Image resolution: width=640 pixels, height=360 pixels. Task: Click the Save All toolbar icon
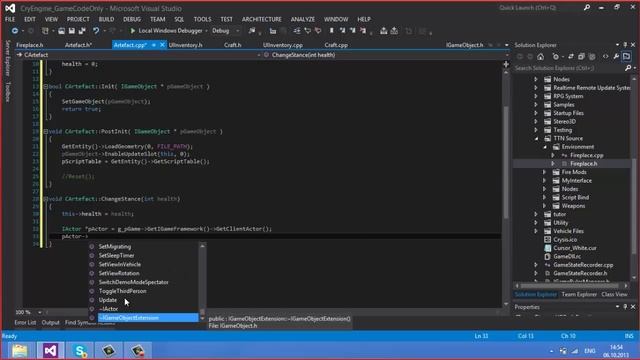(82, 31)
